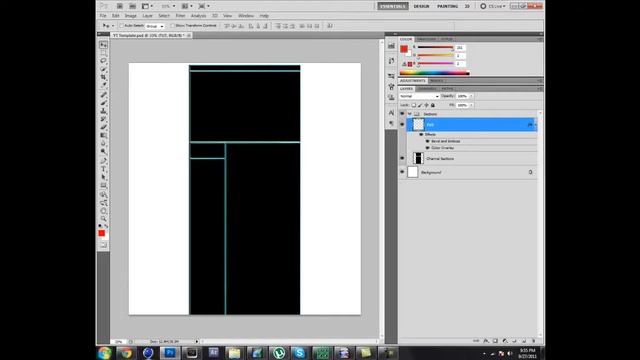
Task: Open the Opacity slider arrow
Action: 471,96
